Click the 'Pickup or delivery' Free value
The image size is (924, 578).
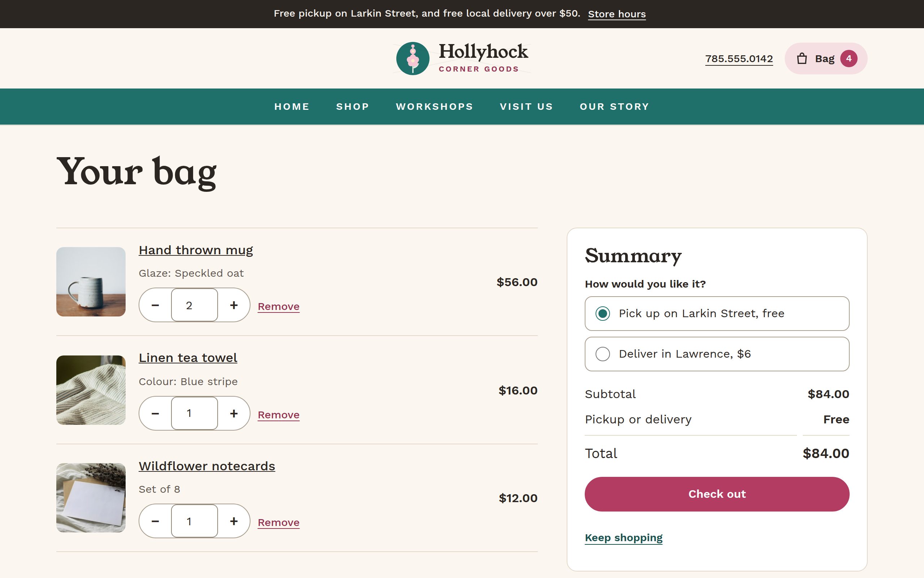pos(836,419)
